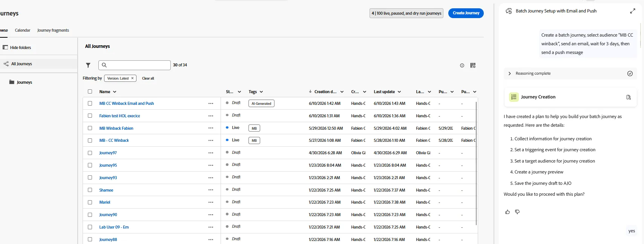The image size is (644, 244).
Task: Click the info icon above the table
Action: tap(462, 65)
